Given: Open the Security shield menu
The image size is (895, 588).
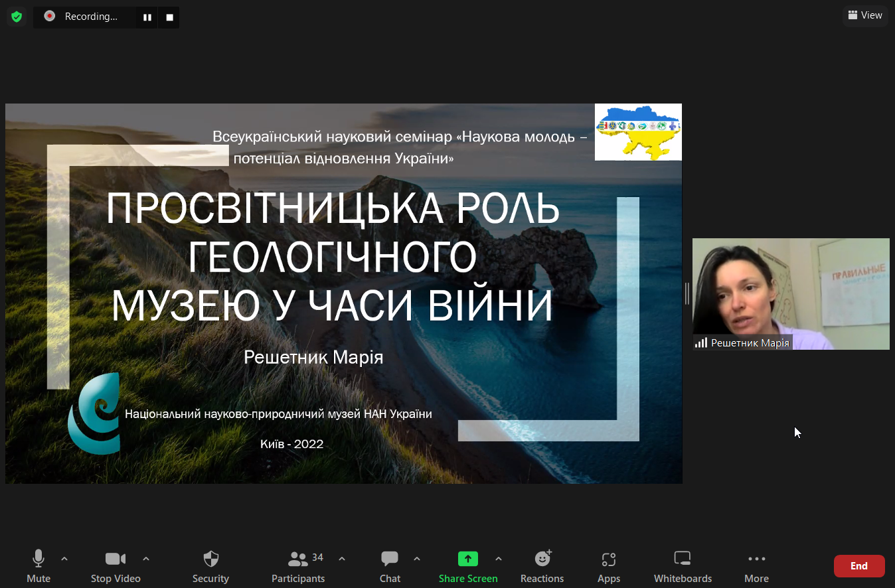Looking at the screenshot, I should (x=210, y=566).
